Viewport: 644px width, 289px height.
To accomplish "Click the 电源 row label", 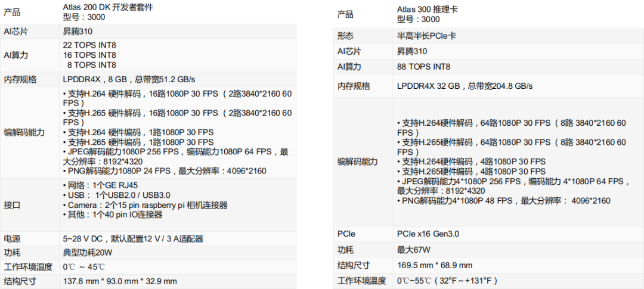I will (x=12, y=238).
